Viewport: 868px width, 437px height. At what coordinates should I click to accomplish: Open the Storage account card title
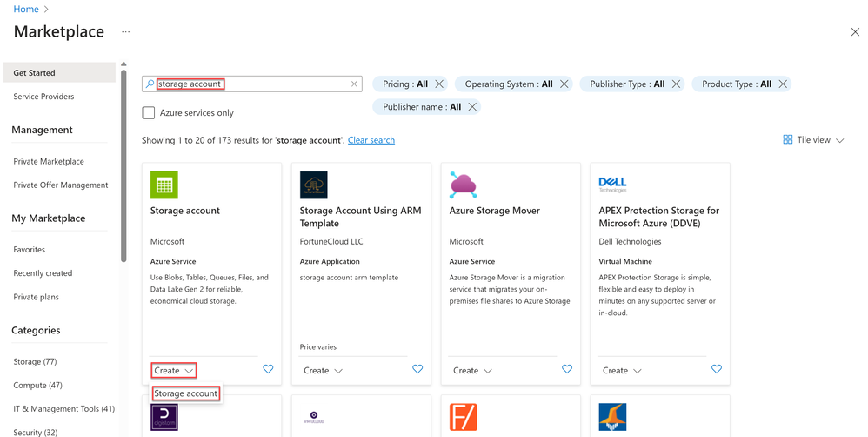pyautogui.click(x=185, y=211)
